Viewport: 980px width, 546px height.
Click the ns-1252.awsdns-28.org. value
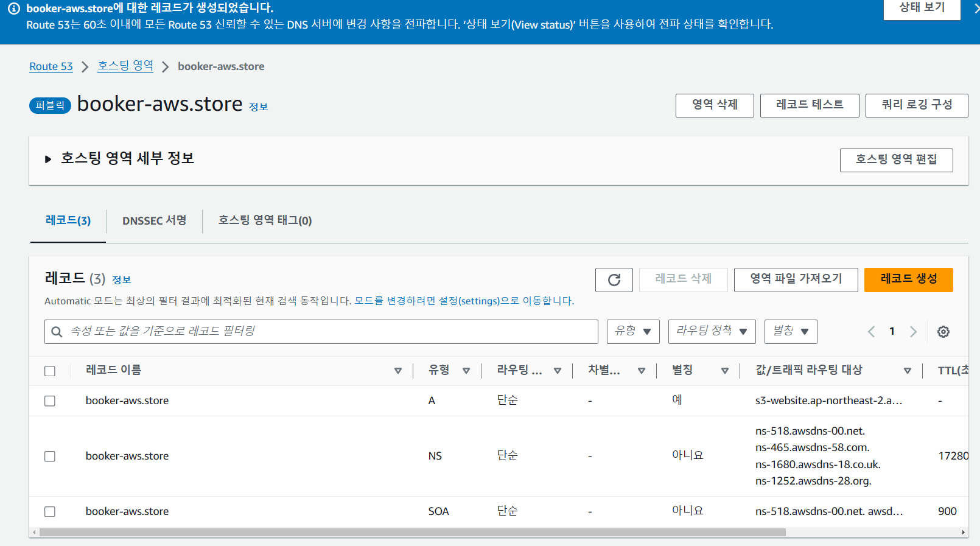(x=813, y=481)
